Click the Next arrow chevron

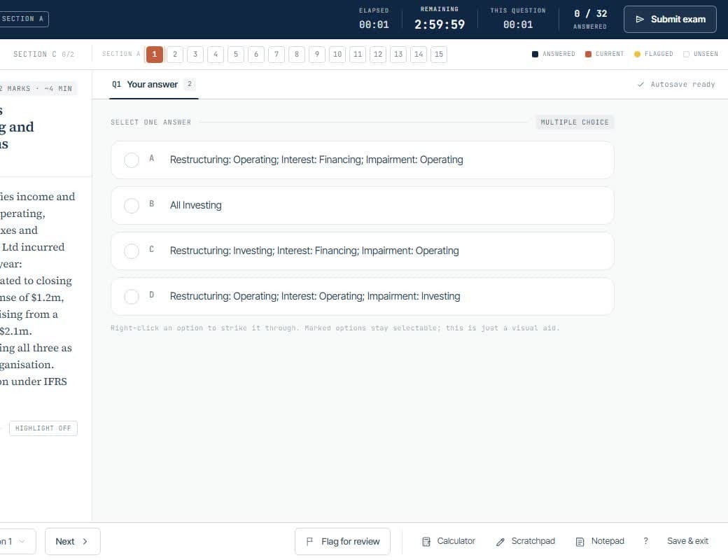tap(85, 541)
